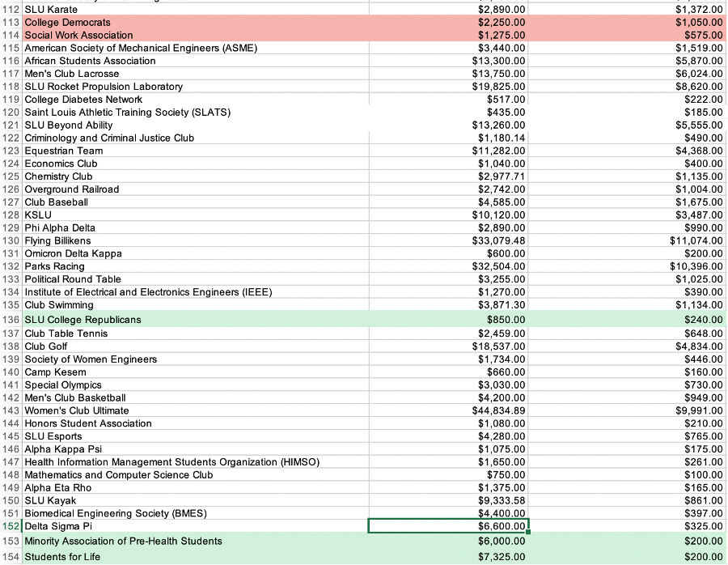Click the selected $6,600.00 cell
The width and height of the screenshot is (728, 565).
(x=449, y=527)
